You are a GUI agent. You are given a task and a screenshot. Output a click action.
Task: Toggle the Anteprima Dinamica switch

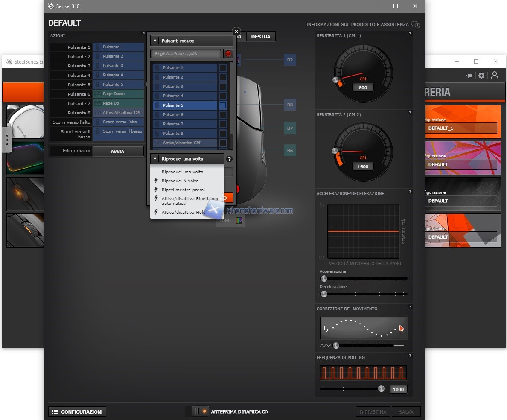[200, 411]
